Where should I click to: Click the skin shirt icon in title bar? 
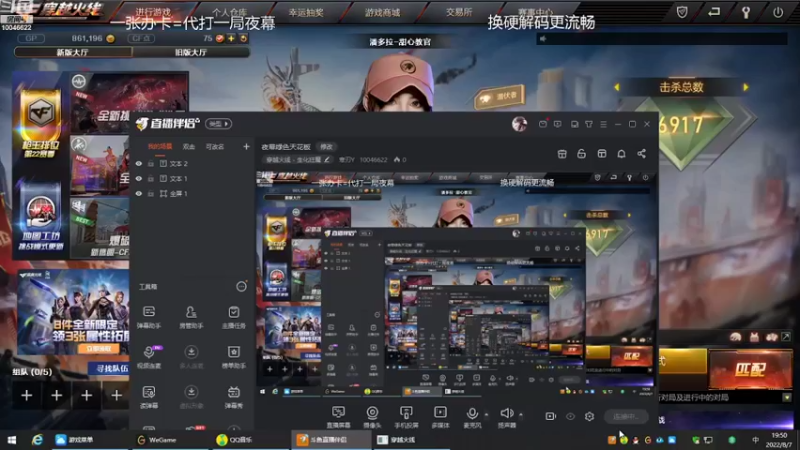[x=589, y=124]
